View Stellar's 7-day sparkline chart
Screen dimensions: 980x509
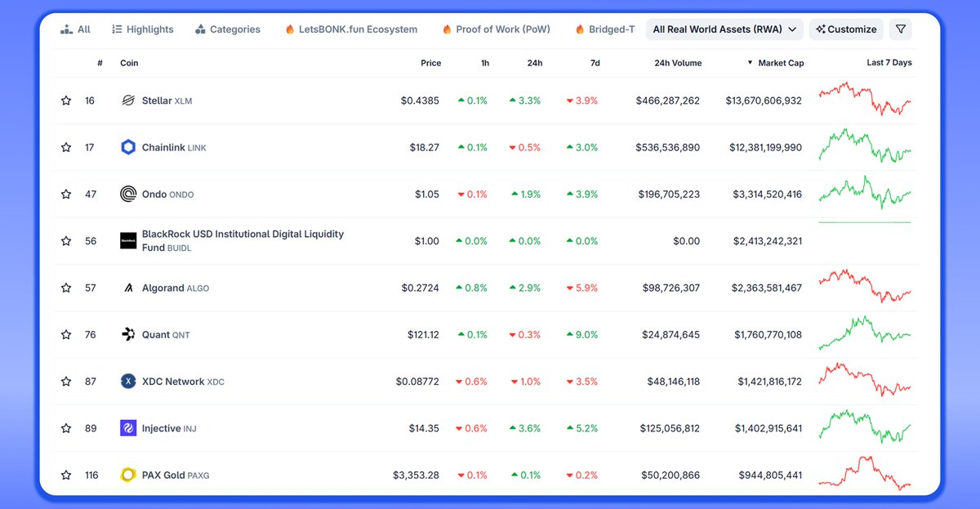point(865,99)
